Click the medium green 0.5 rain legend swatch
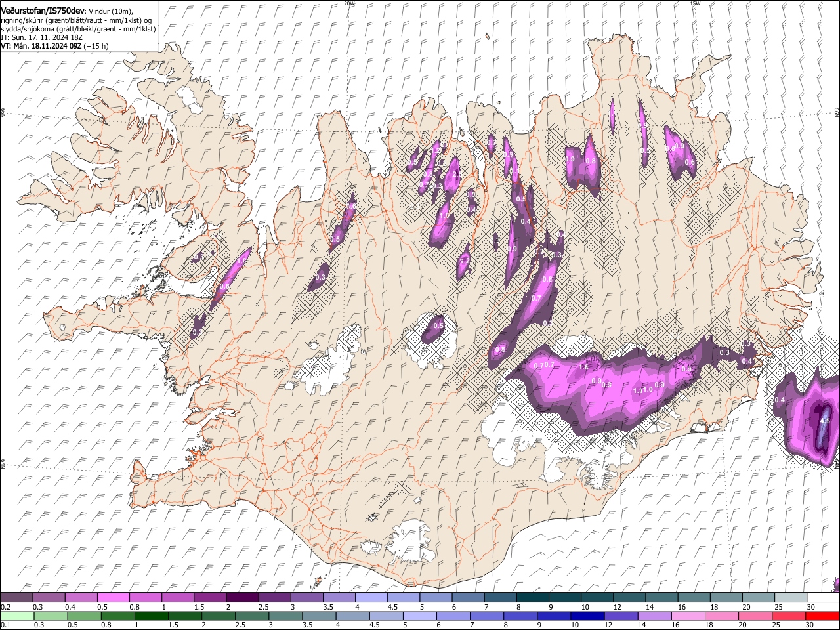The image size is (840, 630). click(84, 616)
